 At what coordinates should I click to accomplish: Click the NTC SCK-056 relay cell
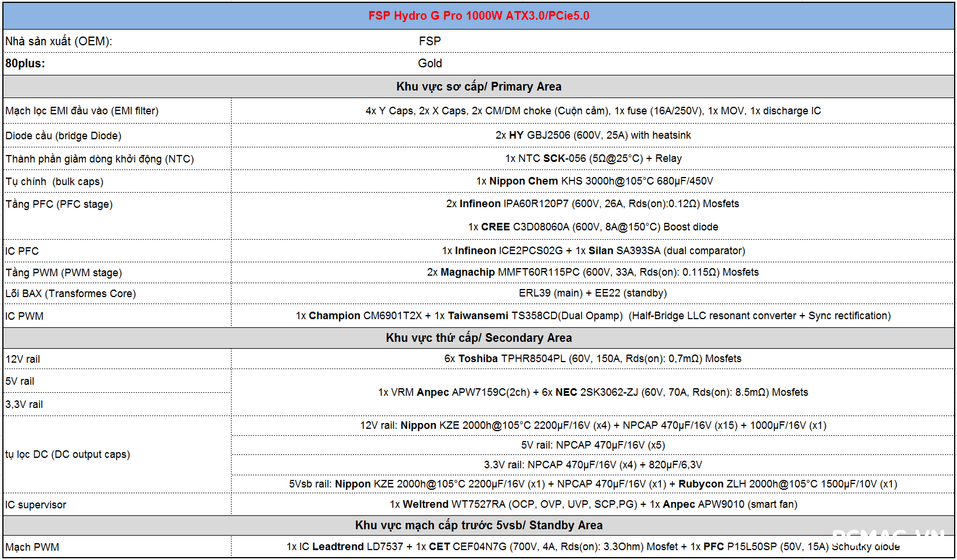593,158
